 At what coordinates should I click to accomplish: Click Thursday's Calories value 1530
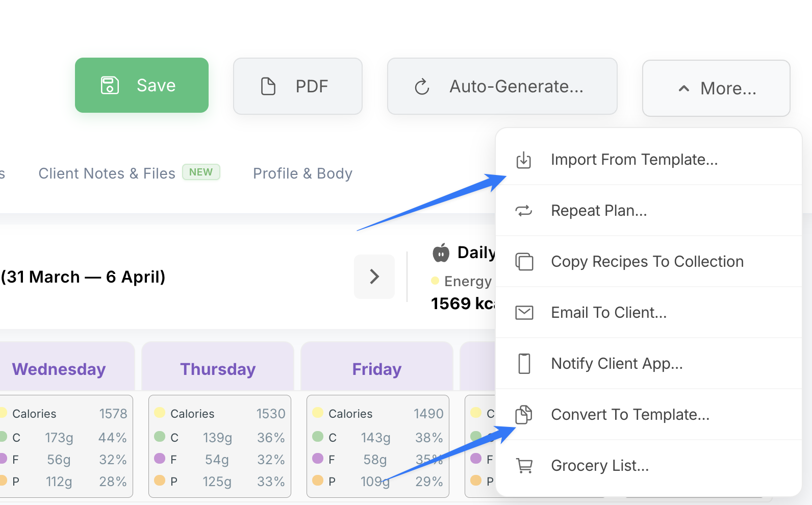click(x=271, y=414)
